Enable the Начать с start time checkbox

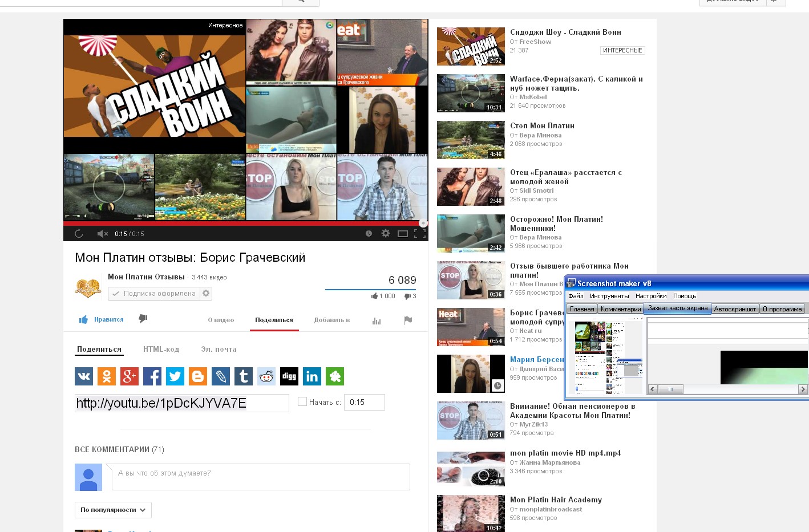[302, 402]
